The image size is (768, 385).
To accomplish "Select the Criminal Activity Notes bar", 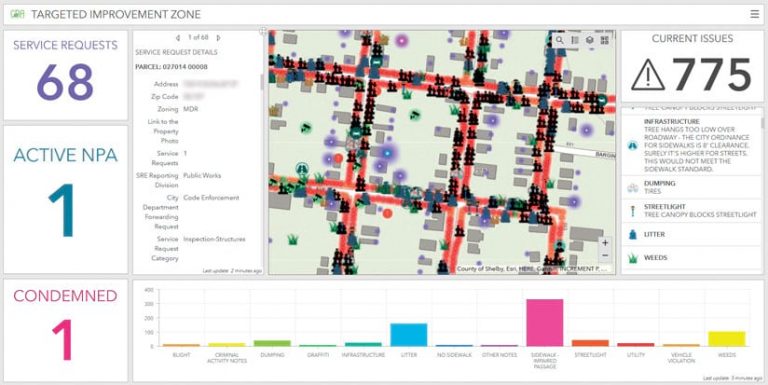I will click(227, 344).
